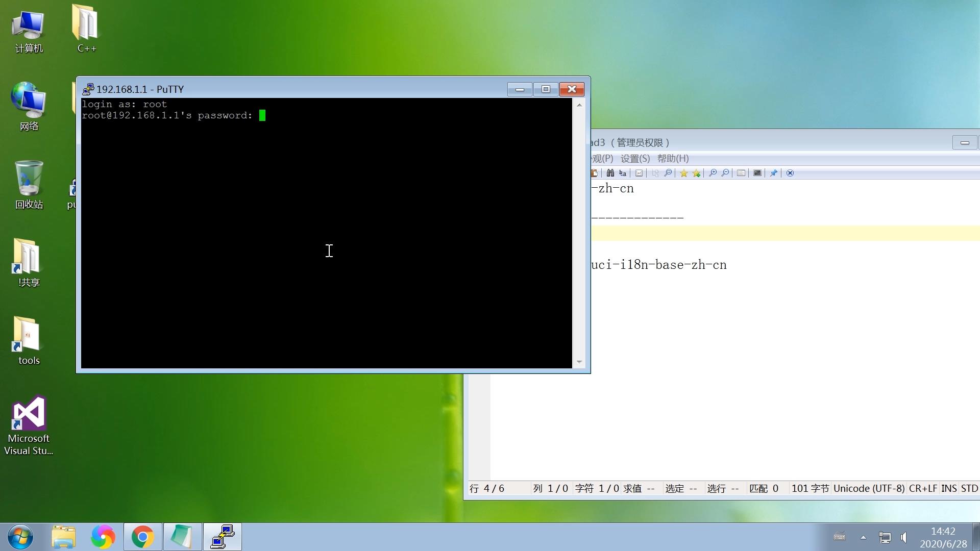
Task: Click the Zoom In magnifier icon
Action: click(713, 173)
